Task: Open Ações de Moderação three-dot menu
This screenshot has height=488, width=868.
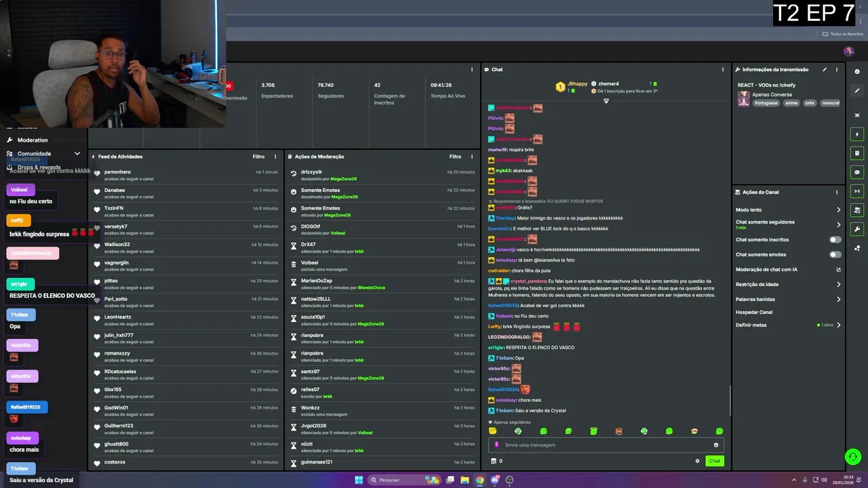Action: tap(472, 157)
